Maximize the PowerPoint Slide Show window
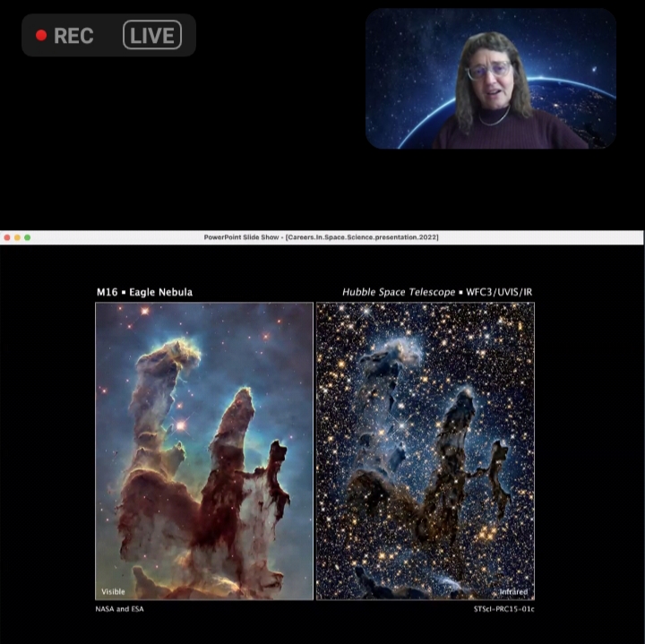The image size is (645, 644). (28, 237)
